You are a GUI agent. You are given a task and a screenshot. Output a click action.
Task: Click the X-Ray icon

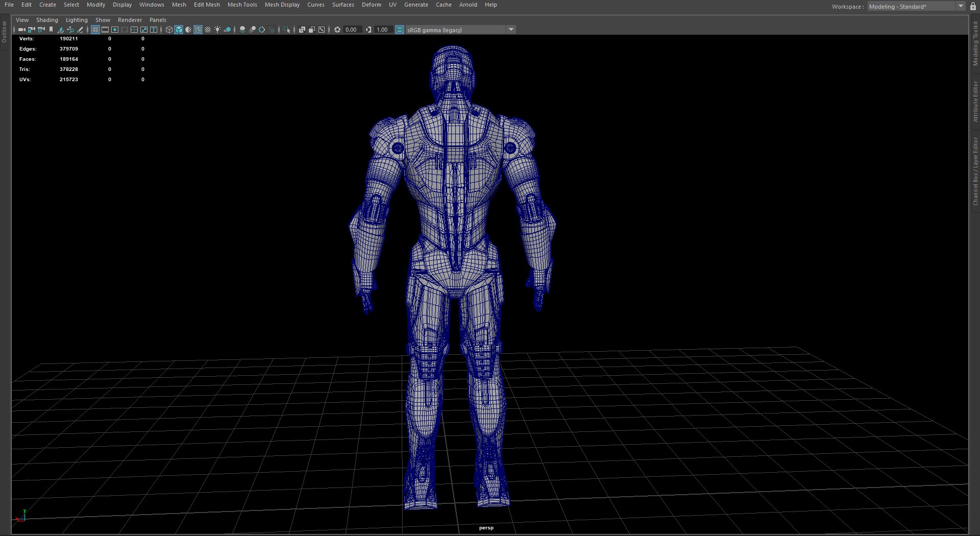point(302,30)
